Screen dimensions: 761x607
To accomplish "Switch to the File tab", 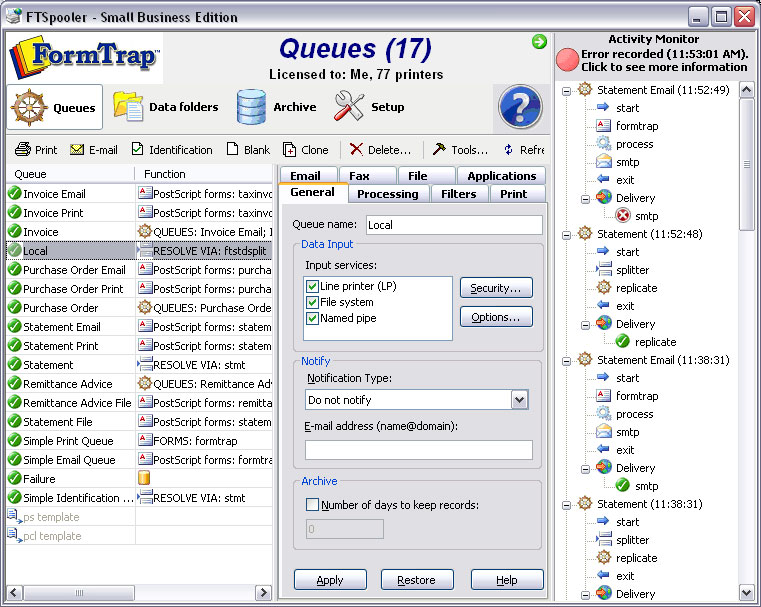I will pyautogui.click(x=426, y=176).
